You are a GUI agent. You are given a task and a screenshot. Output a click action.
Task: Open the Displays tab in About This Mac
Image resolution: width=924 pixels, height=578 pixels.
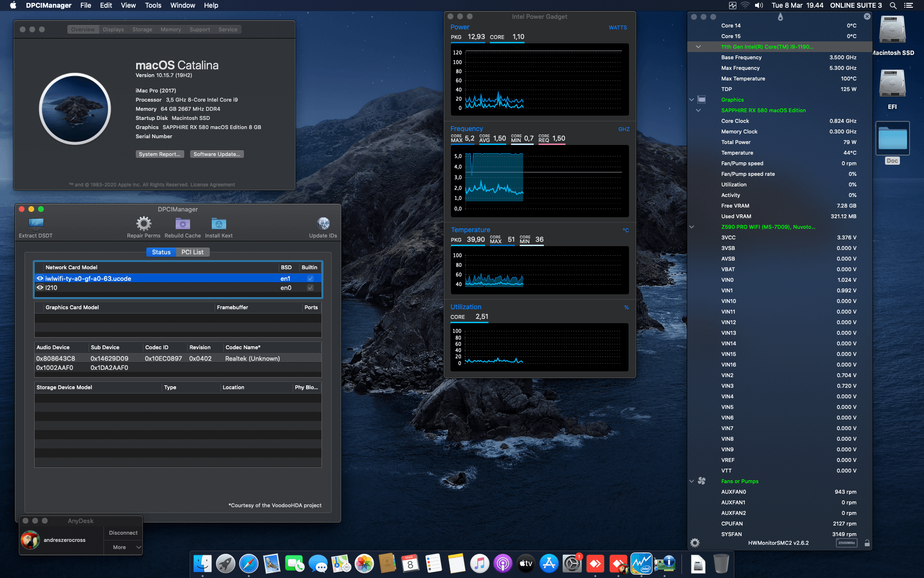click(x=113, y=29)
